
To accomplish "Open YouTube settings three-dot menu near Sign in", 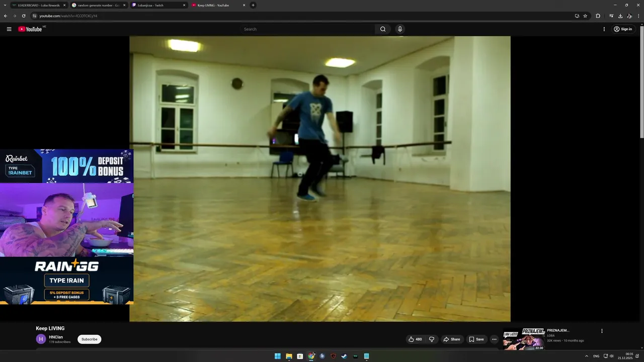I will click(x=604, y=29).
